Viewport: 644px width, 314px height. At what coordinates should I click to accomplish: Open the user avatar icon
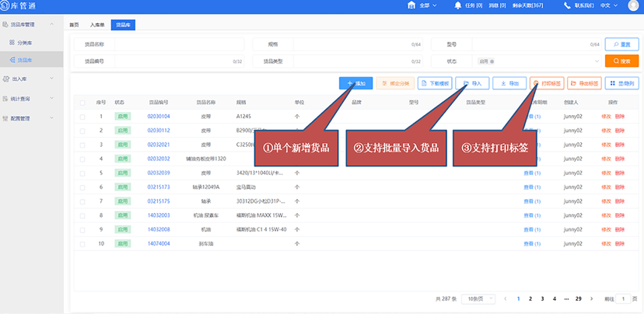click(634, 5)
